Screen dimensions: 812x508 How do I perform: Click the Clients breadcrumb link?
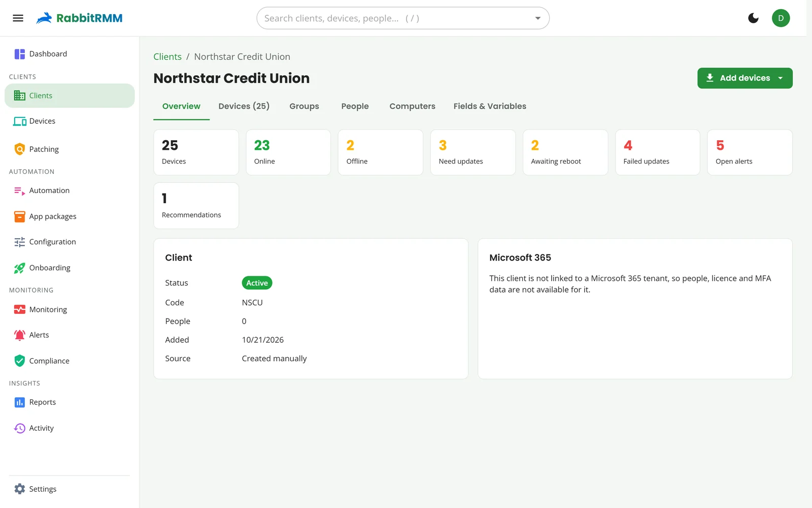click(x=167, y=57)
